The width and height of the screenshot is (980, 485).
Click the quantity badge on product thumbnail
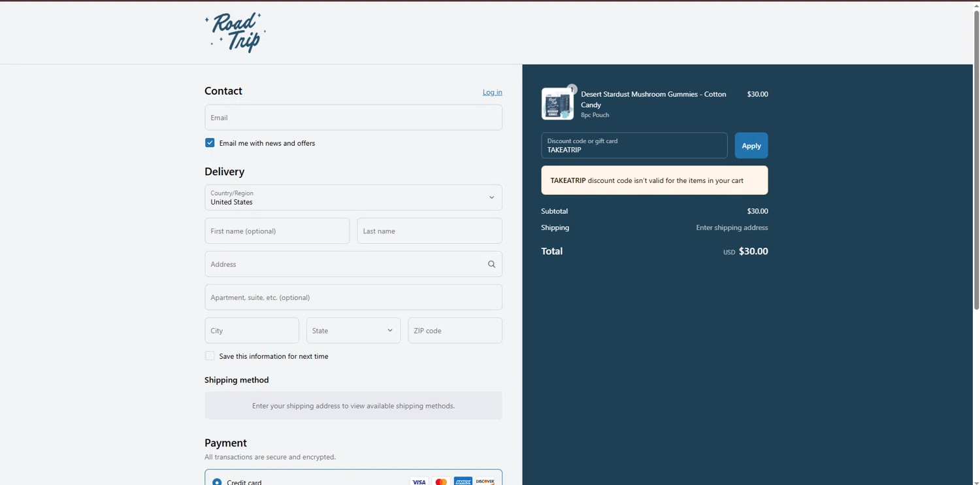[572, 90]
